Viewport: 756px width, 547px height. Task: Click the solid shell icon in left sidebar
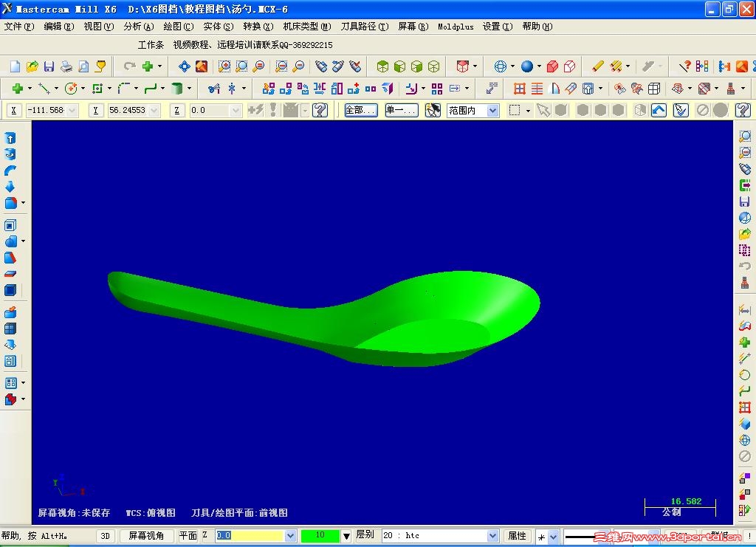coord(10,225)
